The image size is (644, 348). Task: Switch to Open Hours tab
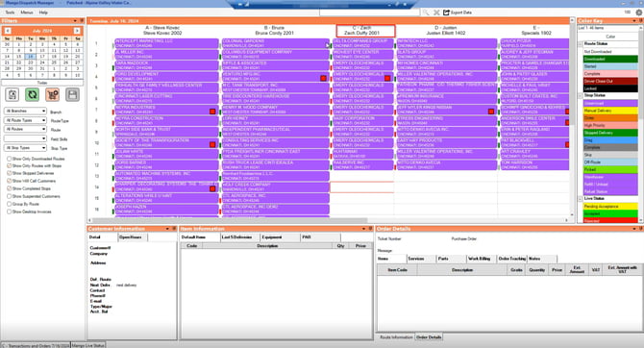[x=133, y=237]
